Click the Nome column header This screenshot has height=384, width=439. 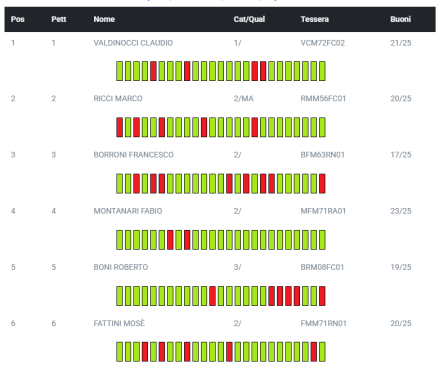click(x=104, y=19)
